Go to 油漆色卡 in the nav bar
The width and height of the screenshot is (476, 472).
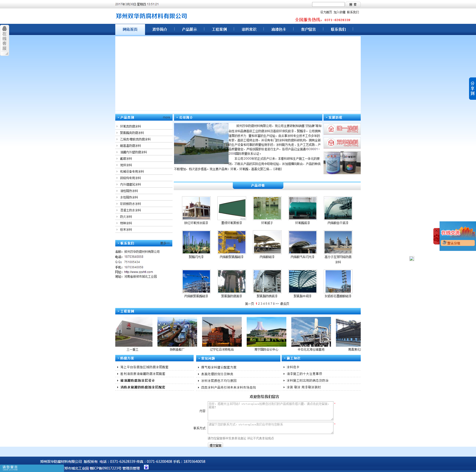click(x=279, y=29)
